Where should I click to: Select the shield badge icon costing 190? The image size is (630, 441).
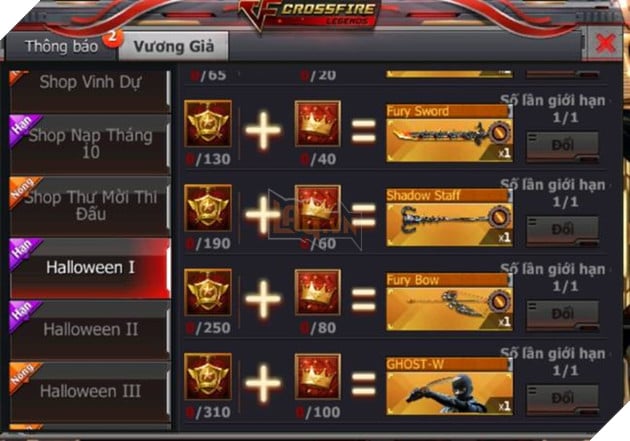coord(208,208)
